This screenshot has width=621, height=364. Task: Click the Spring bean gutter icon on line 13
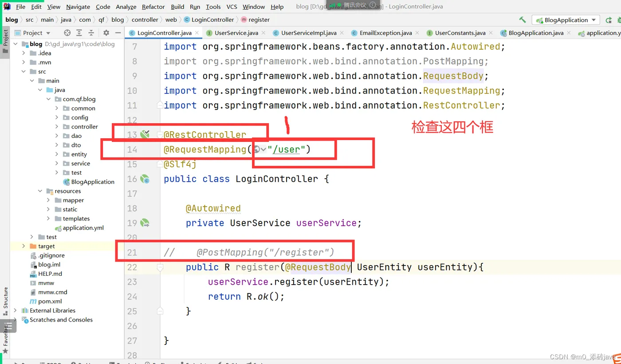[145, 134]
